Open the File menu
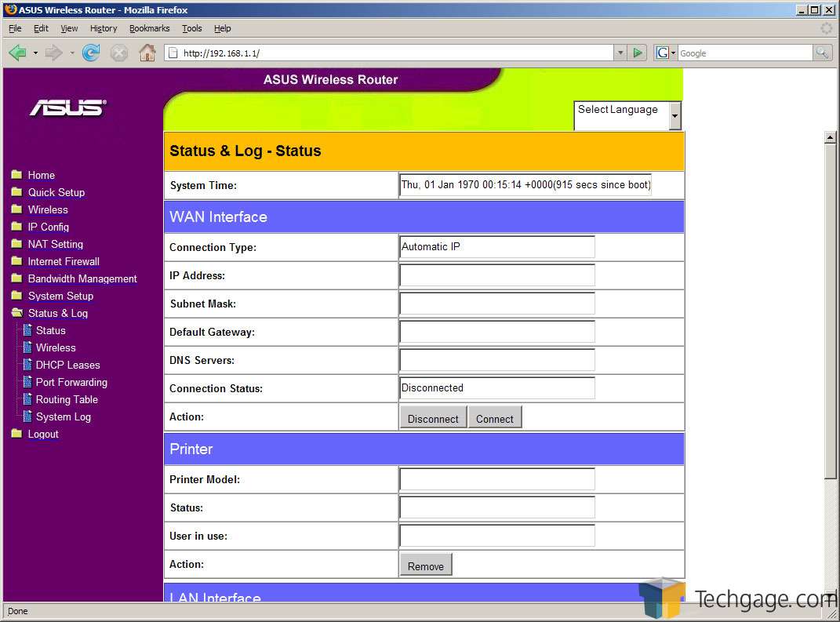 pyautogui.click(x=15, y=28)
